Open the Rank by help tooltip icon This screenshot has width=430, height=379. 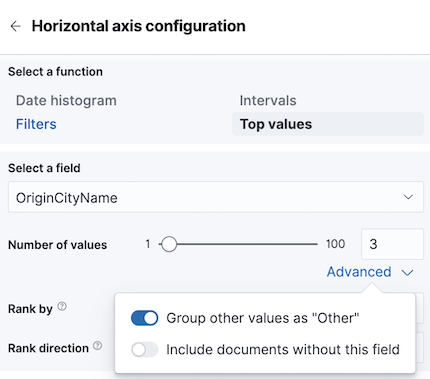point(62,306)
